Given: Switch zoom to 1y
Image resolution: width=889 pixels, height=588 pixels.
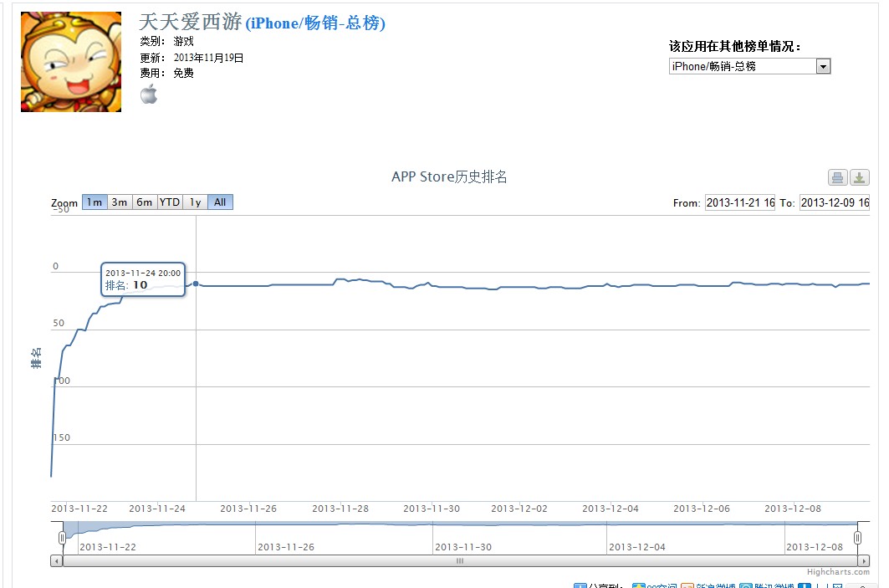Looking at the screenshot, I should 195,202.
